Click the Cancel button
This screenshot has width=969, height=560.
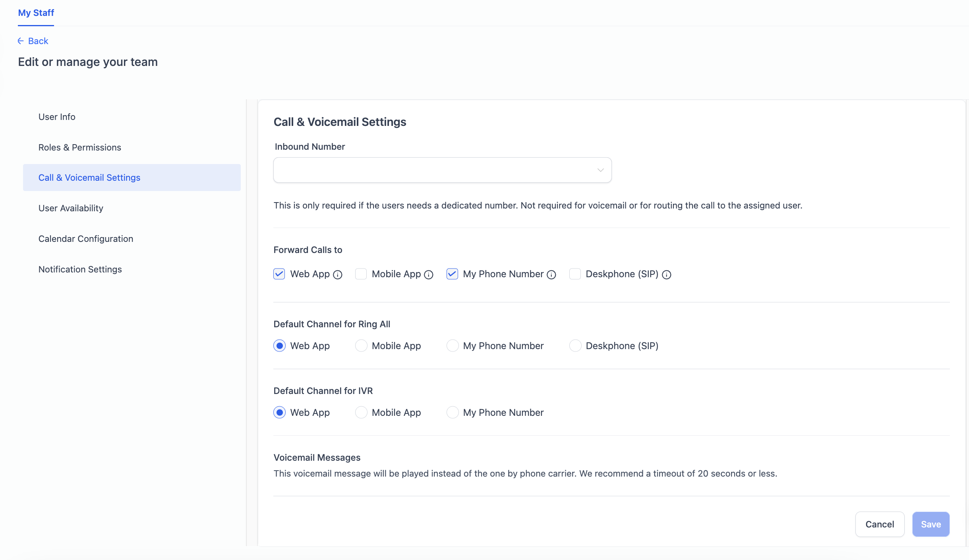click(x=880, y=524)
